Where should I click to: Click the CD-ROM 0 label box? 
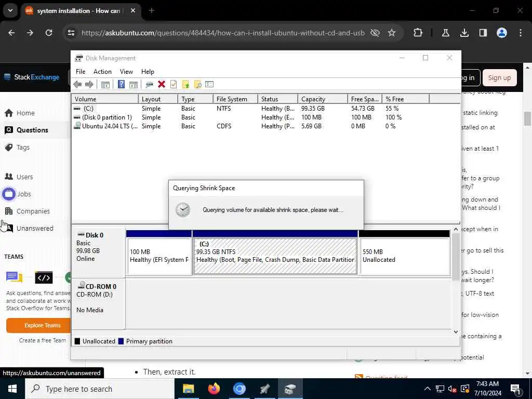(98, 303)
